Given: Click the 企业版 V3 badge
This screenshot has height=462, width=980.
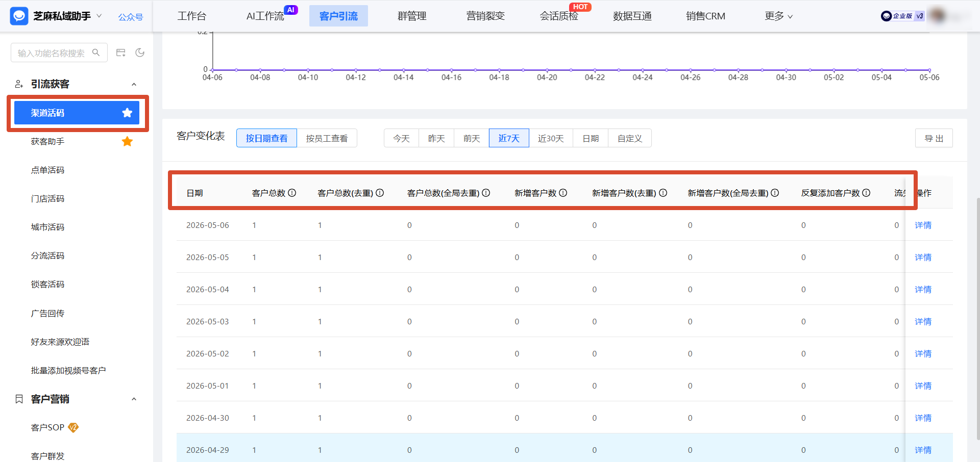Looking at the screenshot, I should [902, 16].
